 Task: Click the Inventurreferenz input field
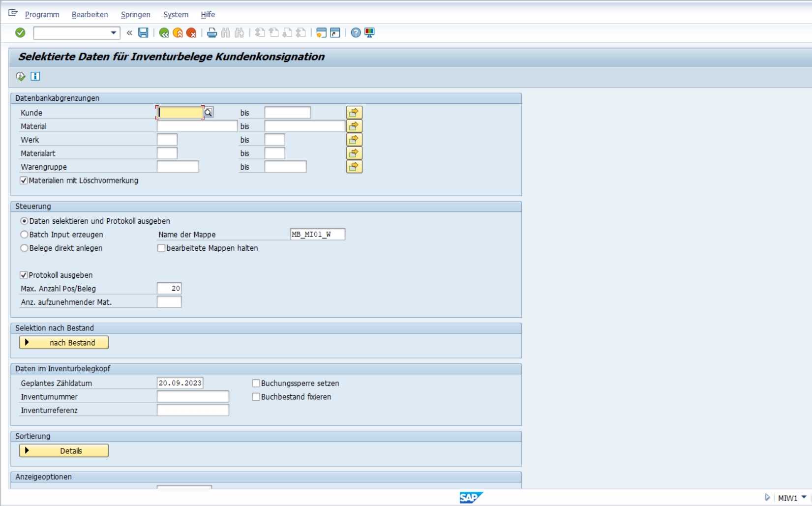coord(193,410)
